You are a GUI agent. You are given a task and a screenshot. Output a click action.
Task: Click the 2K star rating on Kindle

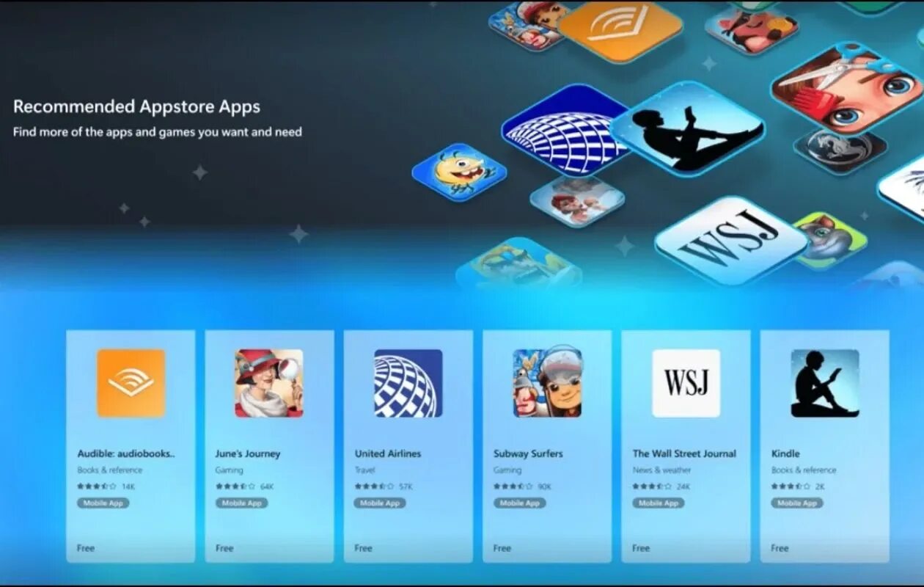799,486
